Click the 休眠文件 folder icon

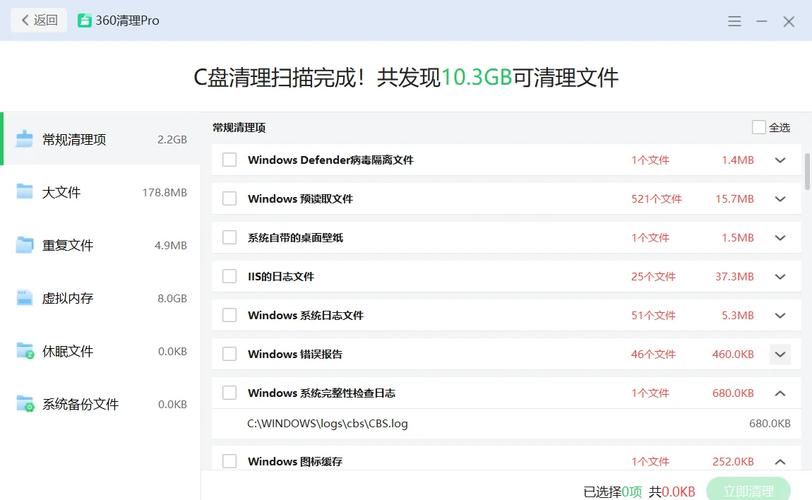coord(25,350)
